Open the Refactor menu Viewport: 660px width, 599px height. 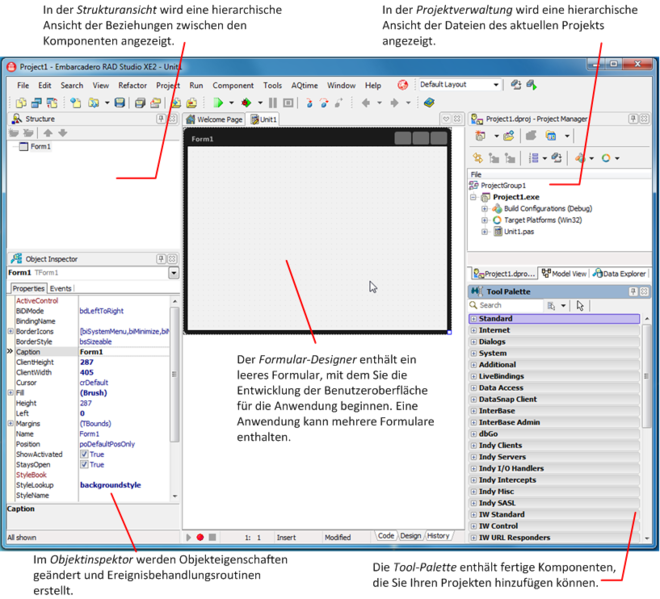pyautogui.click(x=132, y=85)
